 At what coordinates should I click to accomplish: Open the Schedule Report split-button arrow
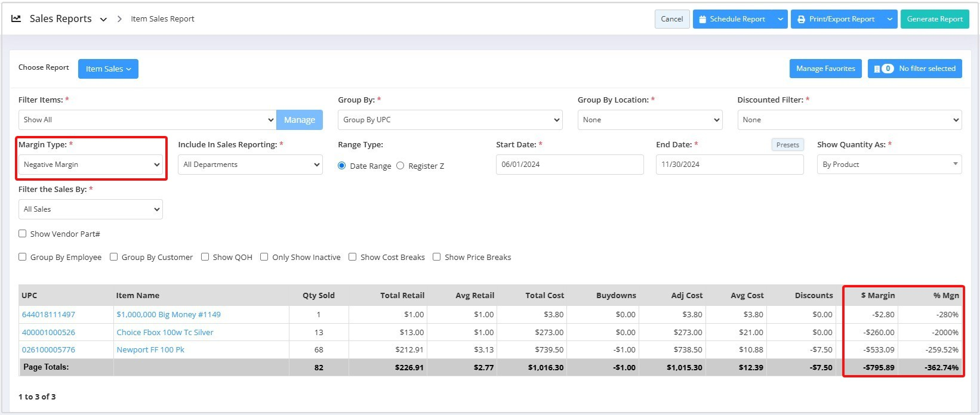pos(780,19)
